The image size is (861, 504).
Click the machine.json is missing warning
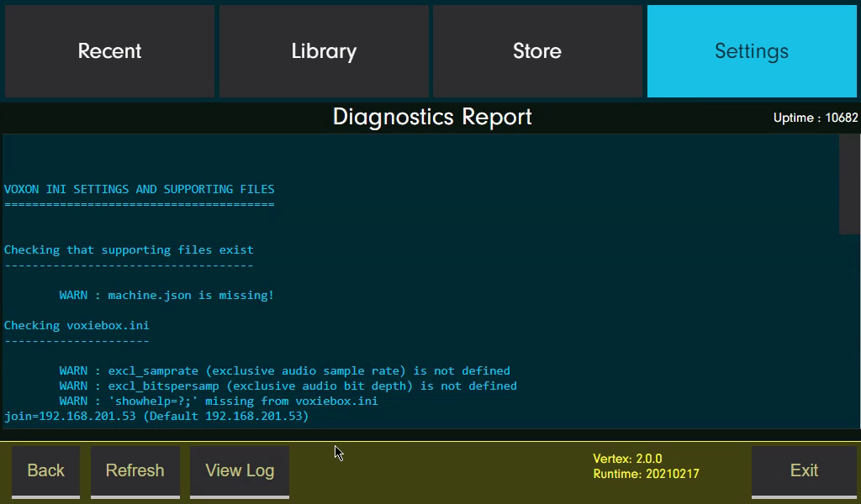click(166, 295)
